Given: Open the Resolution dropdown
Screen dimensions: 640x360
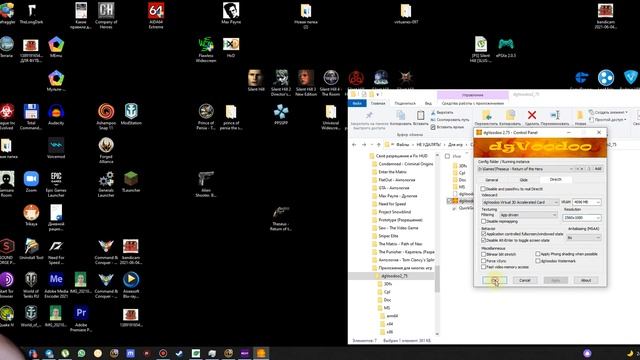Looking at the screenshot, I should click(x=598, y=218).
